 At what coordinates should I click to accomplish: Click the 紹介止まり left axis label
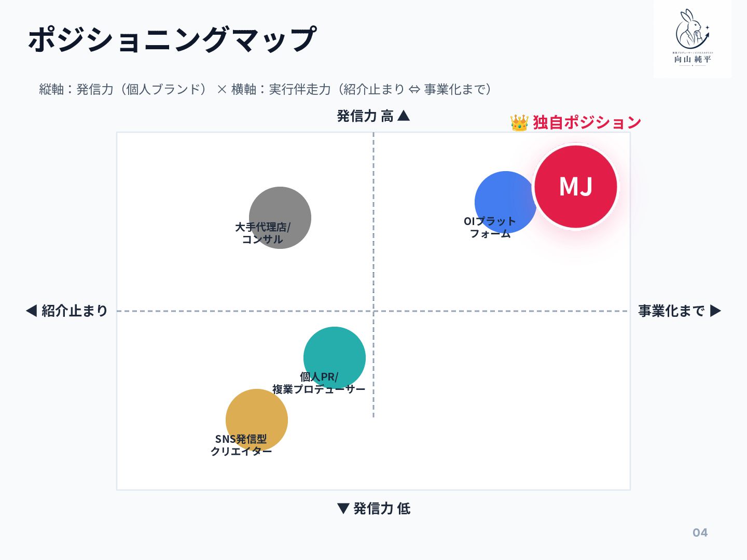tap(75, 311)
